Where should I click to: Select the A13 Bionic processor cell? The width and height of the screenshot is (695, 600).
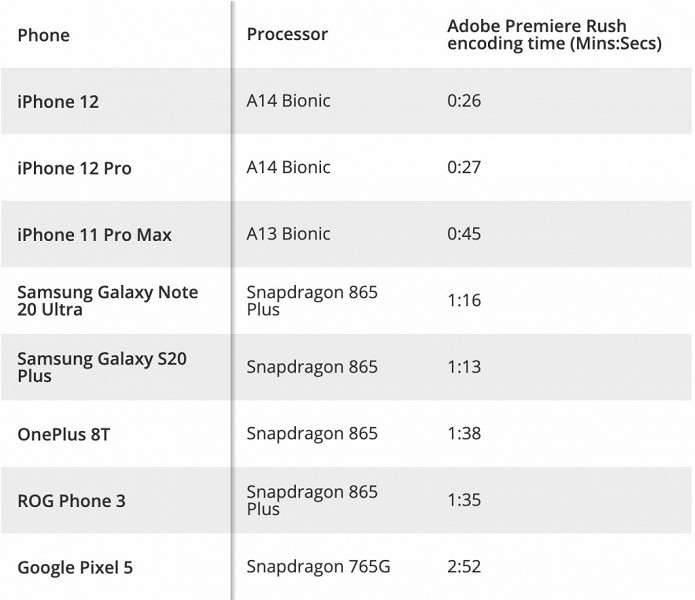click(288, 234)
